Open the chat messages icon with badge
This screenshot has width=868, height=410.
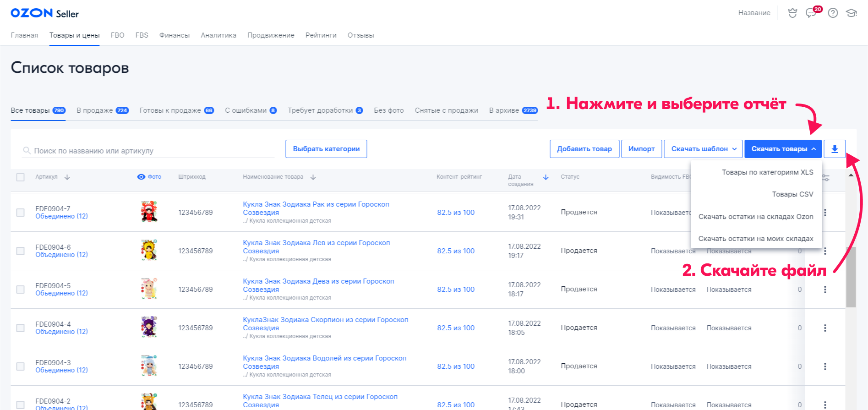point(812,13)
